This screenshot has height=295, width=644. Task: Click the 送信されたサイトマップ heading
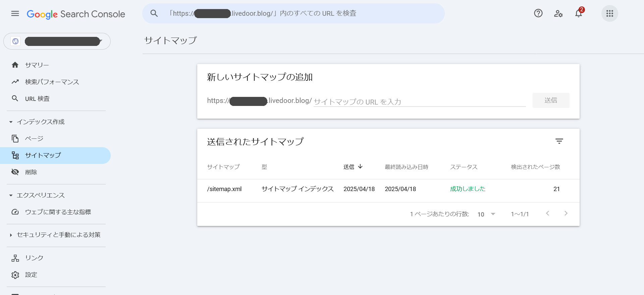(x=255, y=142)
